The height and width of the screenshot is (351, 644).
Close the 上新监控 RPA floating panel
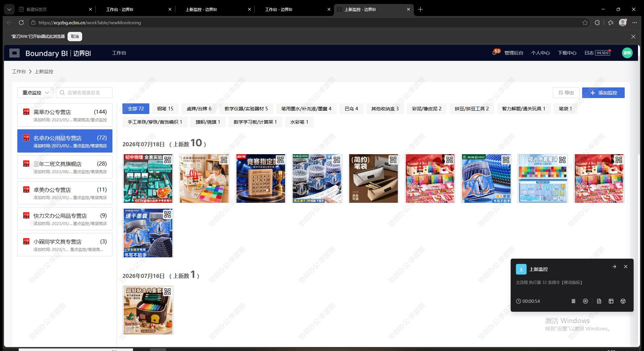coord(626,267)
